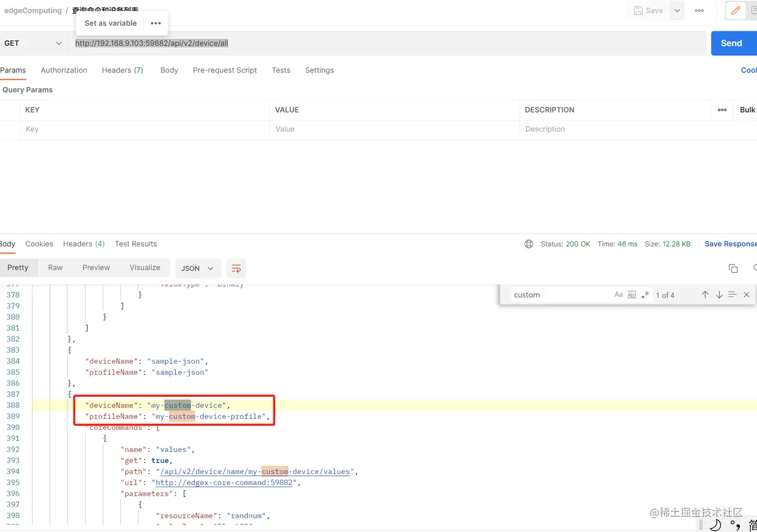
Task: Open the request Body tab
Action: click(169, 70)
